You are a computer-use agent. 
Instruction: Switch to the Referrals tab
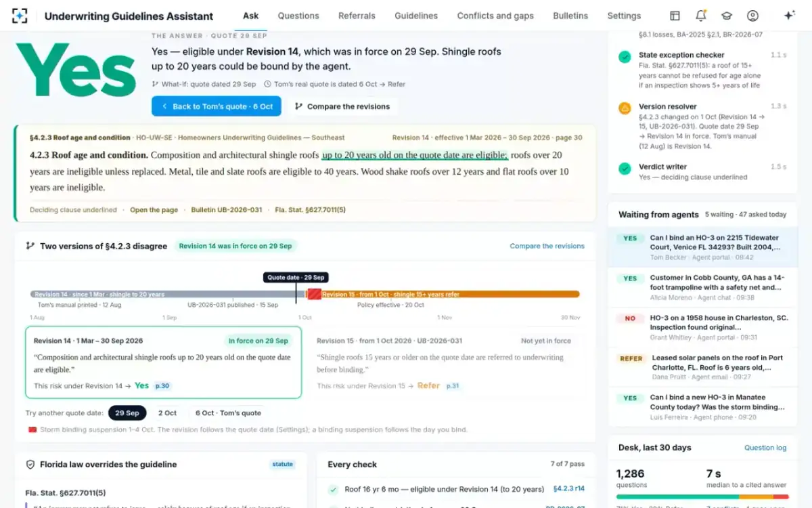coord(357,16)
